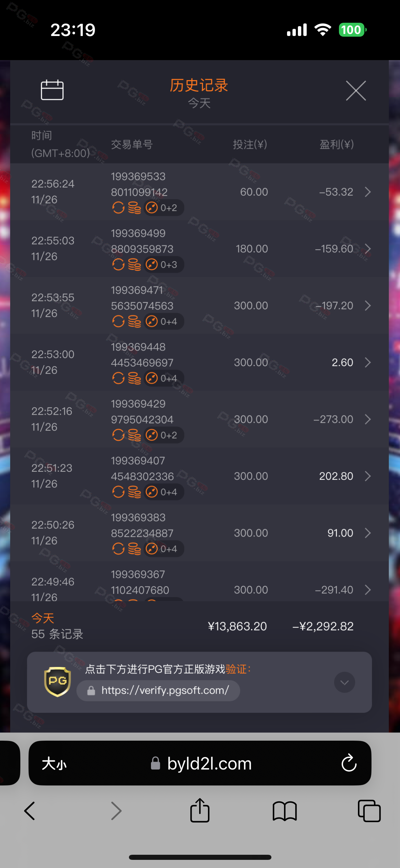Open the Safari share sheet

[200, 811]
